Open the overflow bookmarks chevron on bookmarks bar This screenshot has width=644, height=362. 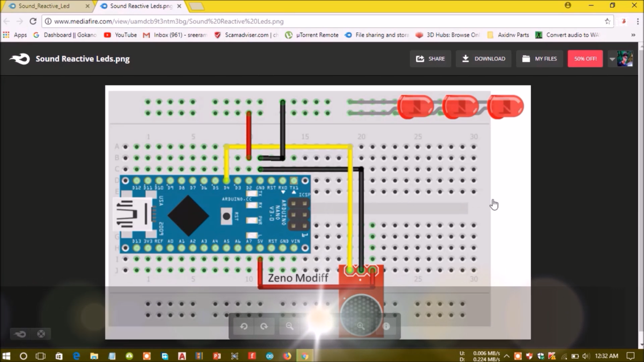[633, 35]
